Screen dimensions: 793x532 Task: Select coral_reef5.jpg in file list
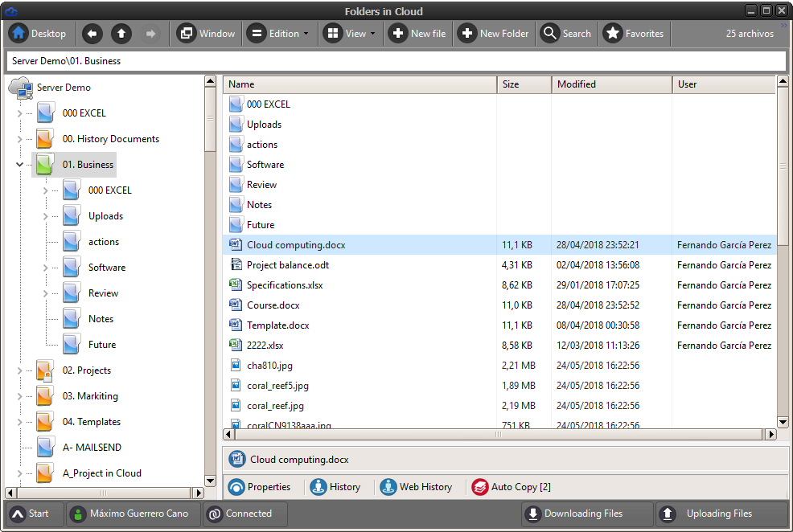pyautogui.click(x=277, y=386)
